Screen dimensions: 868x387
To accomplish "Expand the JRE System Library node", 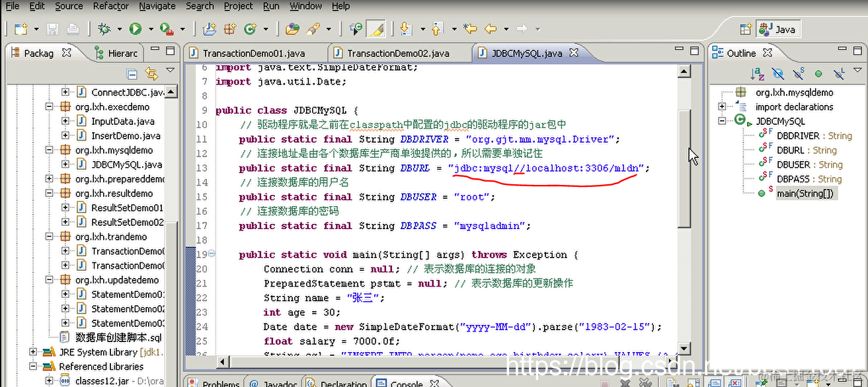I will pos(33,352).
